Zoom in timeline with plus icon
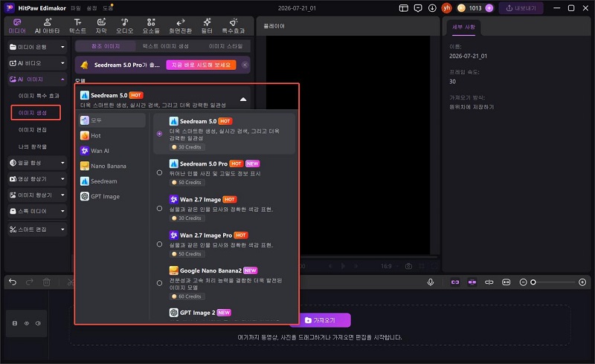 point(582,282)
